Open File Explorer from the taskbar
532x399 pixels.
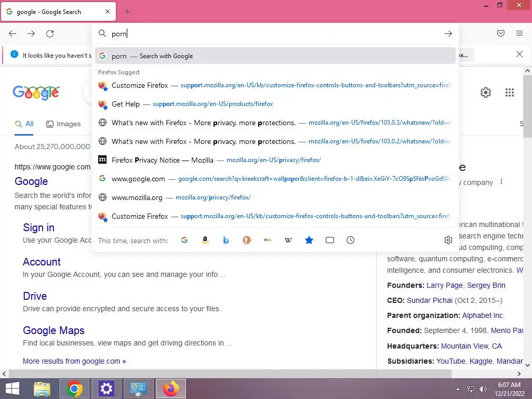(x=42, y=389)
